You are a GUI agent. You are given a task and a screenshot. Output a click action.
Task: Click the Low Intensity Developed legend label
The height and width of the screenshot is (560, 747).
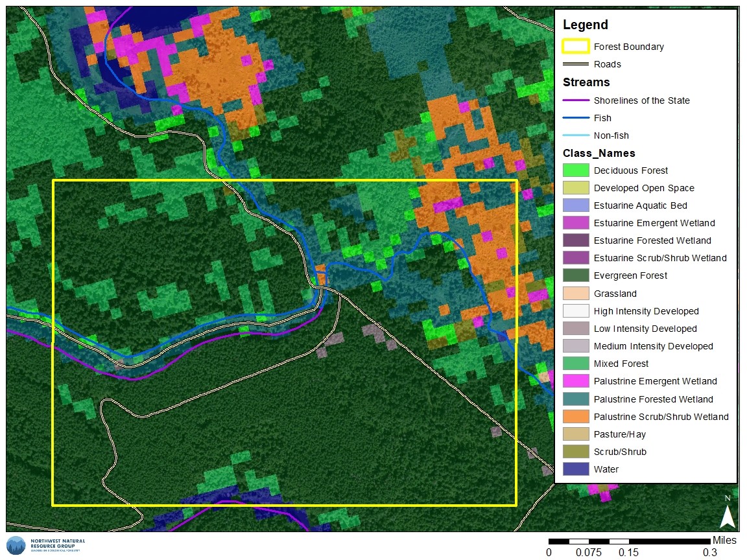coord(645,329)
